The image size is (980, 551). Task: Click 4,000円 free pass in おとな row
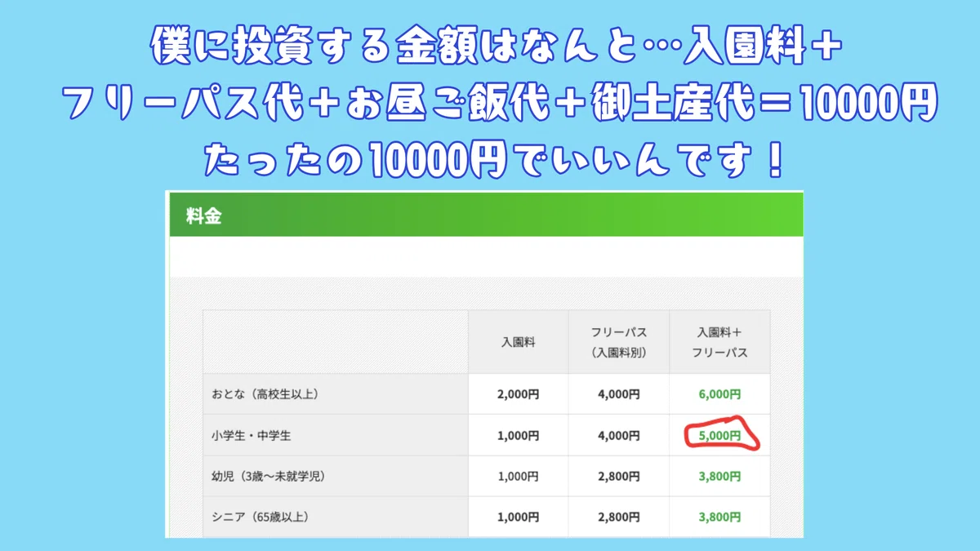[x=618, y=394]
